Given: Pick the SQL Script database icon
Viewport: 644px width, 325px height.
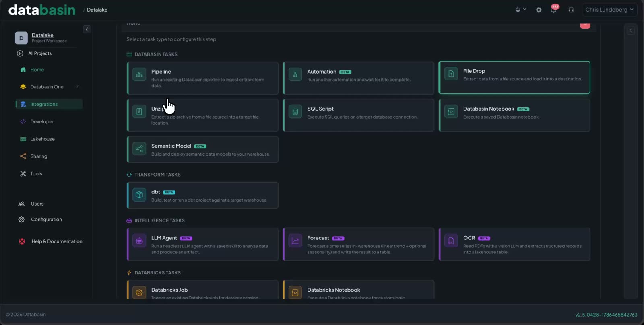Looking at the screenshot, I should click(295, 111).
